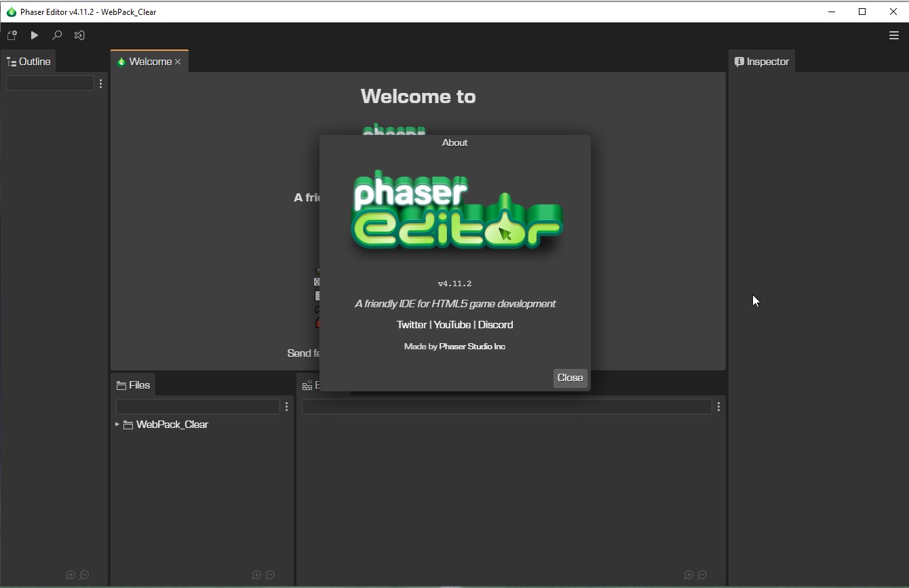This screenshot has width=909, height=588.
Task: Open the Files panel options menu
Action: (x=286, y=406)
